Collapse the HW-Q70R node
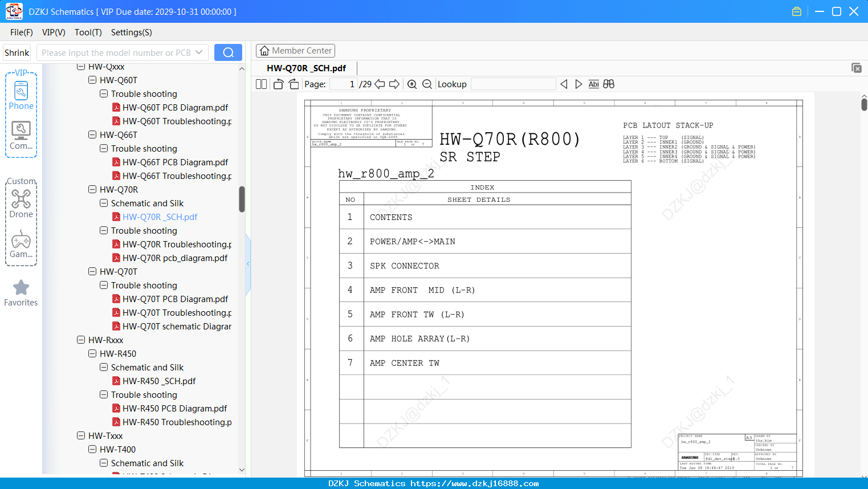This screenshot has width=868, height=489. pyautogui.click(x=92, y=190)
